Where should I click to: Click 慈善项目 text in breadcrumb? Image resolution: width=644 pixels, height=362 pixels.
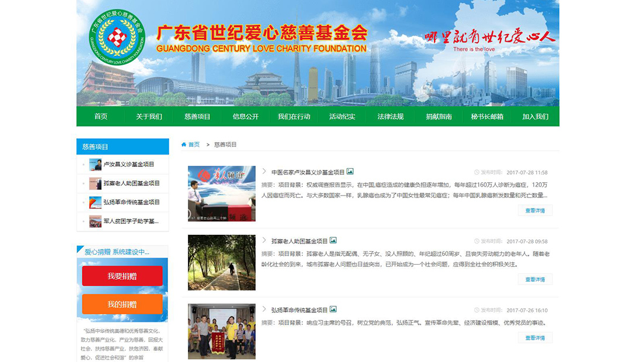pos(225,145)
